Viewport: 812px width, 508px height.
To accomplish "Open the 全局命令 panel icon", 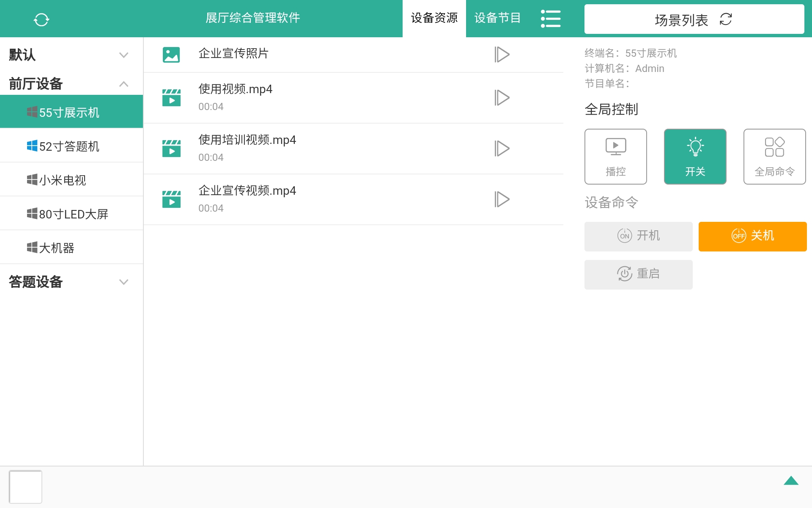I will [774, 156].
